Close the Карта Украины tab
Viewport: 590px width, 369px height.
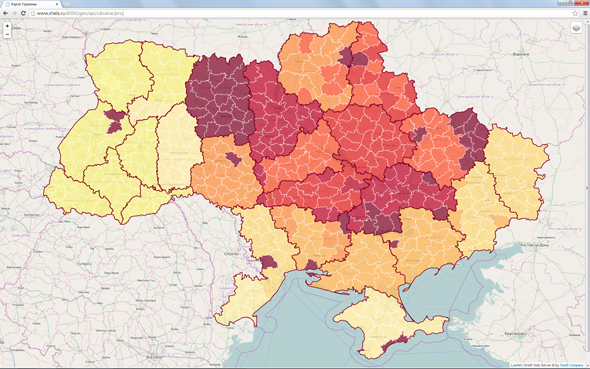pyautogui.click(x=57, y=4)
